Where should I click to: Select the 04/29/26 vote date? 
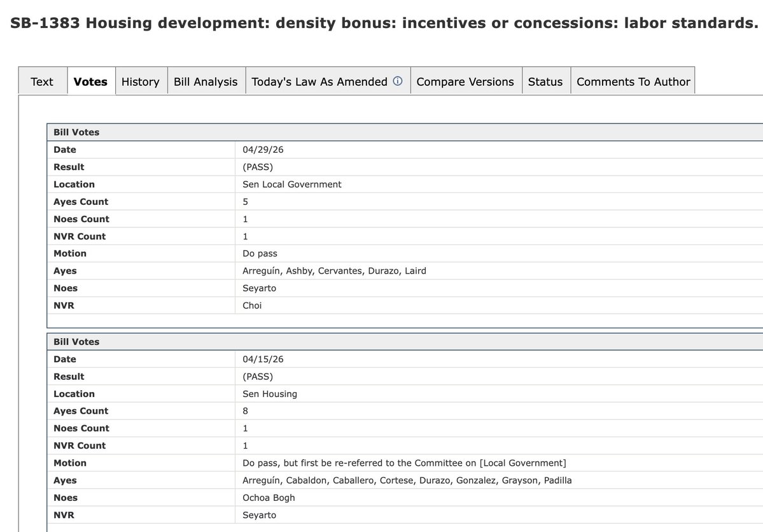click(x=263, y=150)
